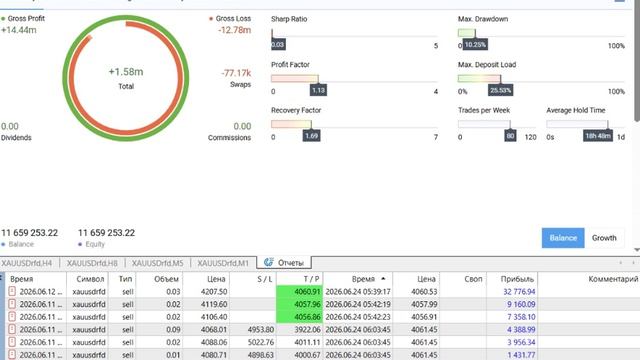The height and width of the screenshot is (360, 640).
Task: Open the XAUUSDrfd,H8 chart tab
Action: point(92,263)
